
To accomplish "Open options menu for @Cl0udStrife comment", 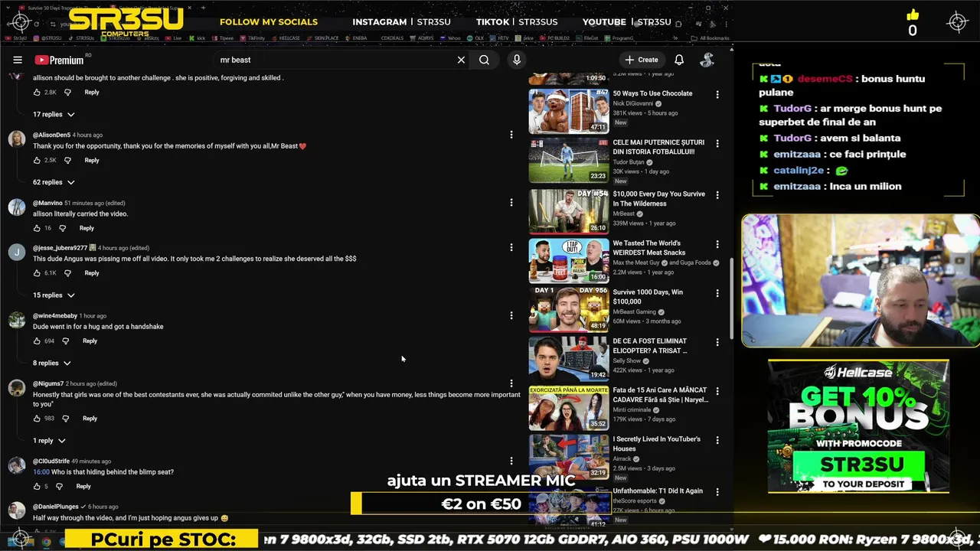I will click(511, 461).
